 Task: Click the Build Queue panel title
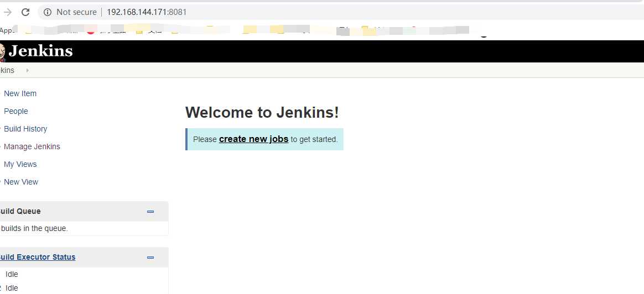[20, 211]
